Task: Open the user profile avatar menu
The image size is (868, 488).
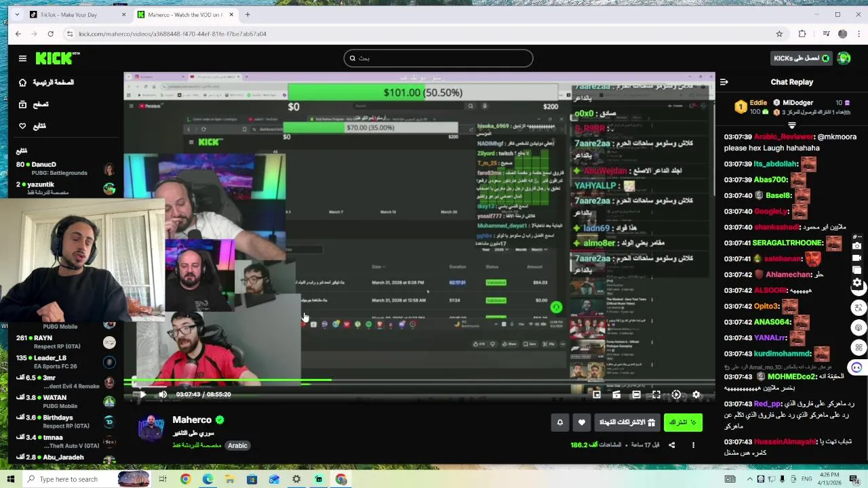Action: (x=844, y=58)
